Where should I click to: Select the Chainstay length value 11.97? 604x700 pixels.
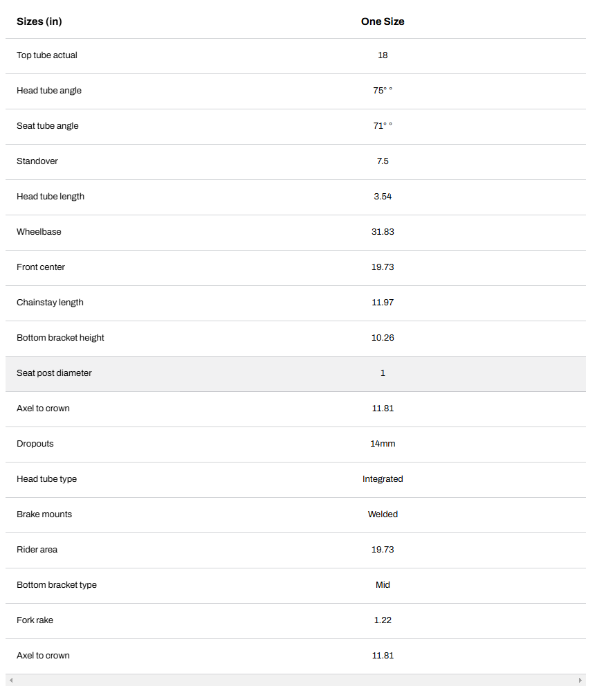(383, 303)
